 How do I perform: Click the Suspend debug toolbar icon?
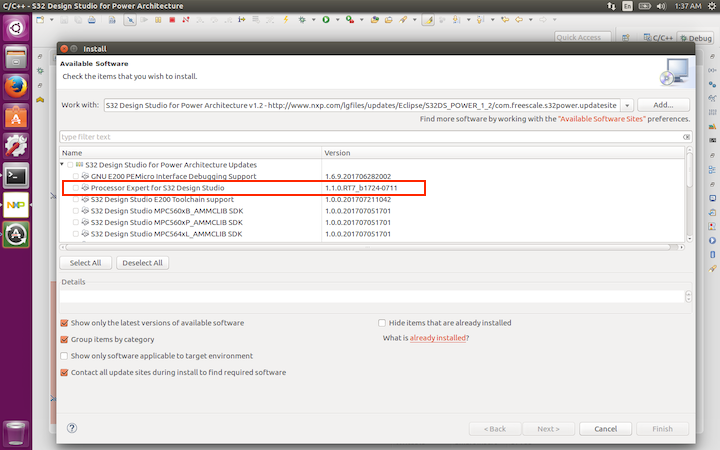point(158,20)
